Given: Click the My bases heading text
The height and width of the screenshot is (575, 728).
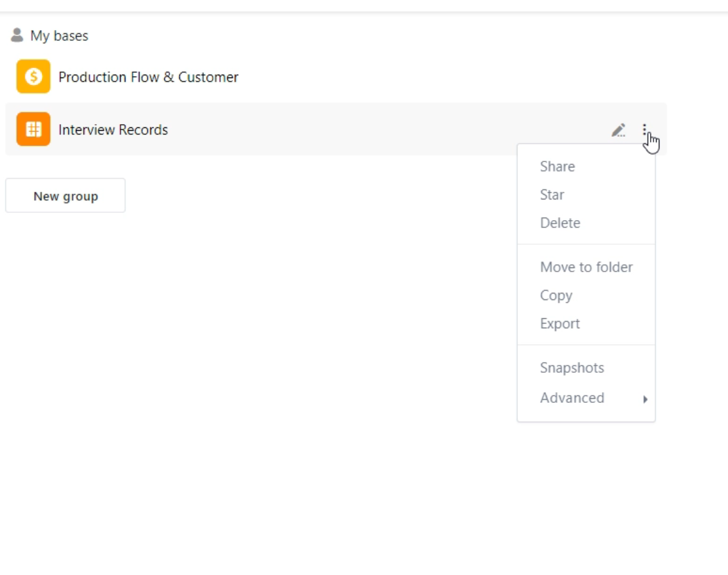Looking at the screenshot, I should click(59, 36).
